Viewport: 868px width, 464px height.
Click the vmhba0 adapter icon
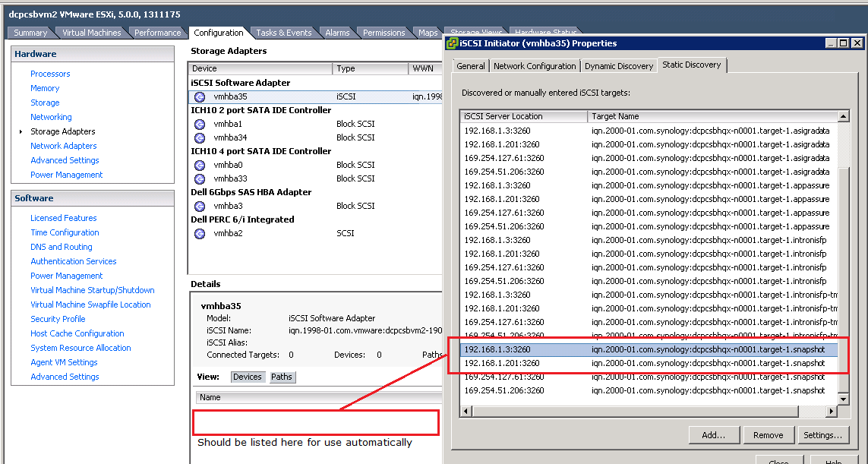(200, 165)
